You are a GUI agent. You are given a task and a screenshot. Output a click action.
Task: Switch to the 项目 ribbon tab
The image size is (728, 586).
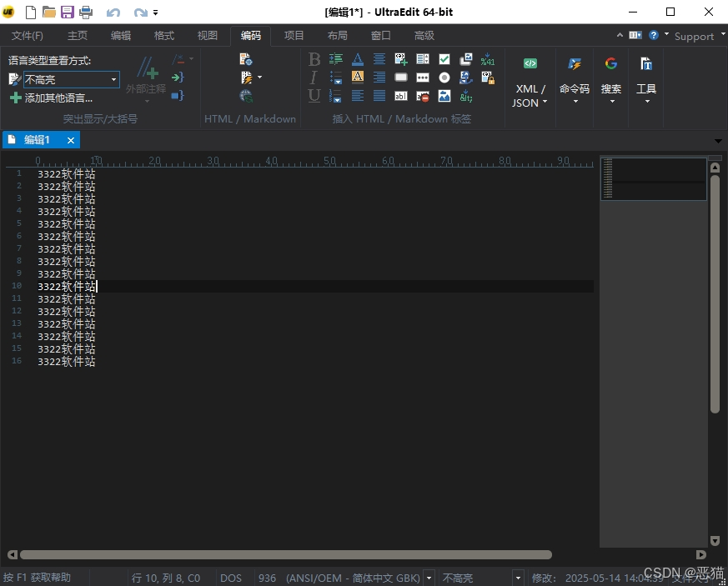[294, 36]
